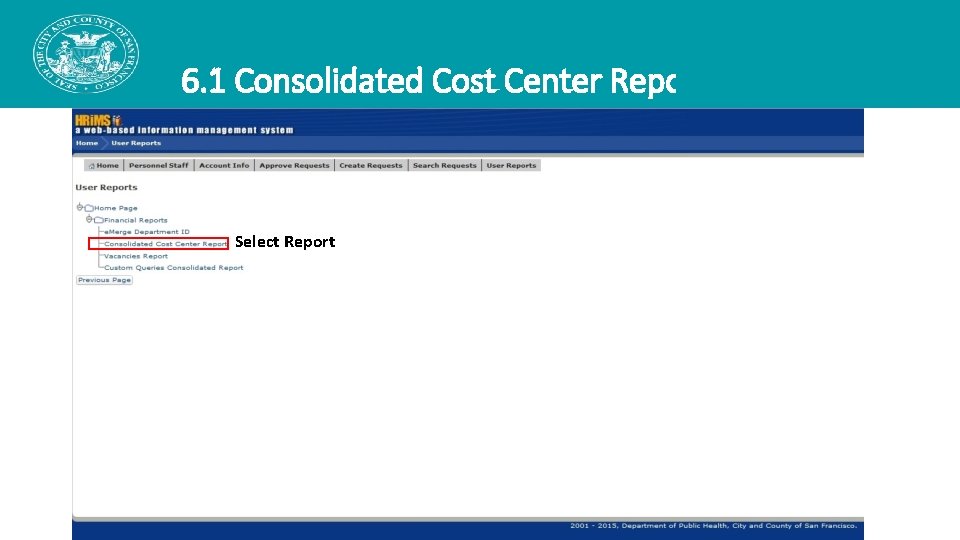Click the User Reports page heading
The image size is (960, 540).
[x=107, y=187]
